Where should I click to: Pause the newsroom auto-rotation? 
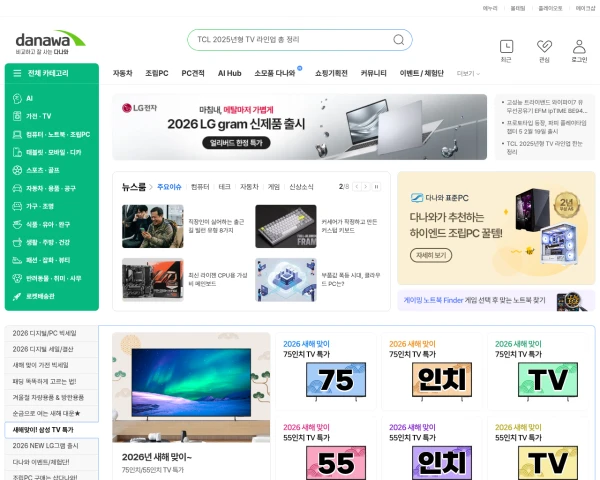pyautogui.click(x=376, y=187)
